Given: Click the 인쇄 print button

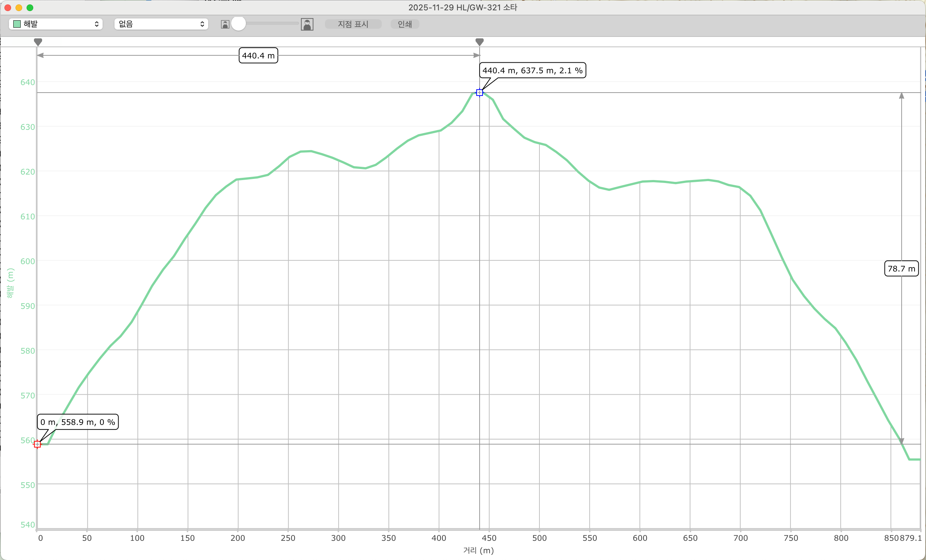Looking at the screenshot, I should [x=404, y=24].
